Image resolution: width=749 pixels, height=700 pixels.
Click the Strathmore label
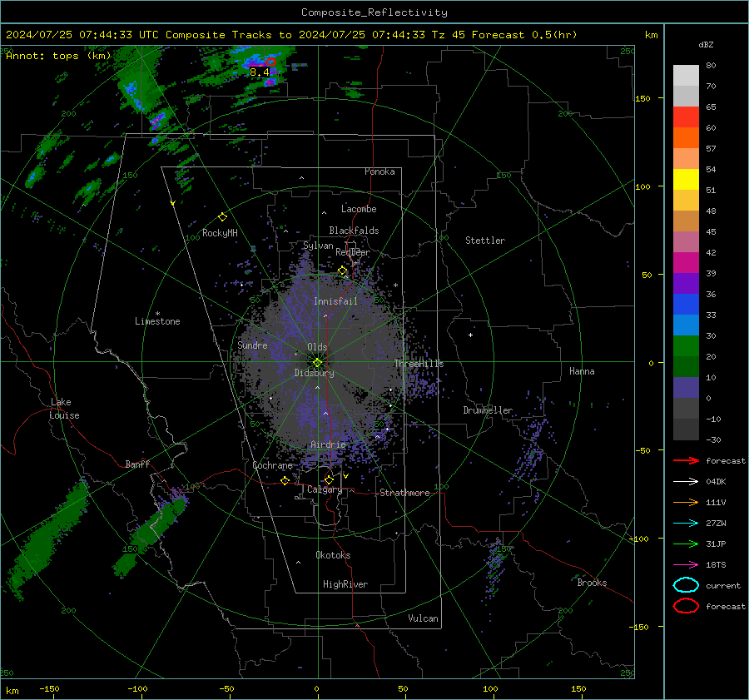[x=404, y=493]
